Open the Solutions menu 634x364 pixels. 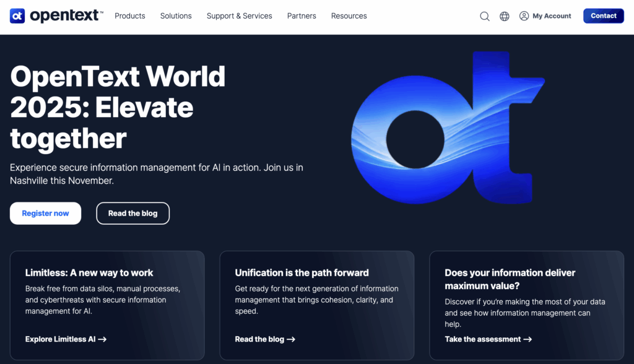click(176, 15)
